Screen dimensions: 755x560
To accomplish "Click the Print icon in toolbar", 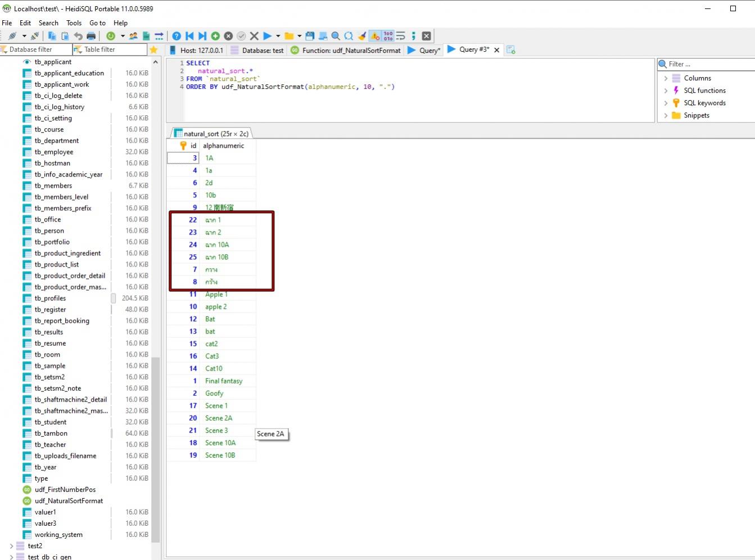I will (x=91, y=36).
